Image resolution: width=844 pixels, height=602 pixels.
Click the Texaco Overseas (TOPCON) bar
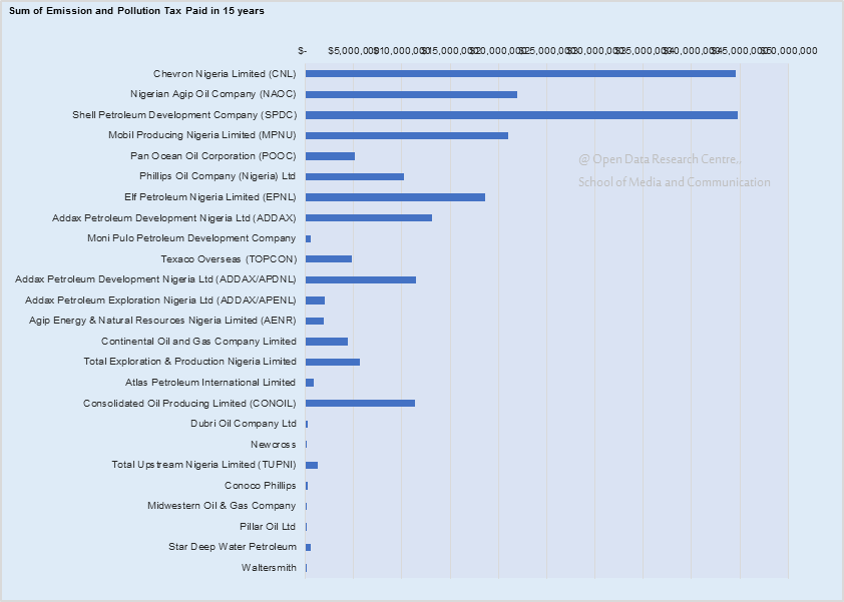pyautogui.click(x=329, y=259)
